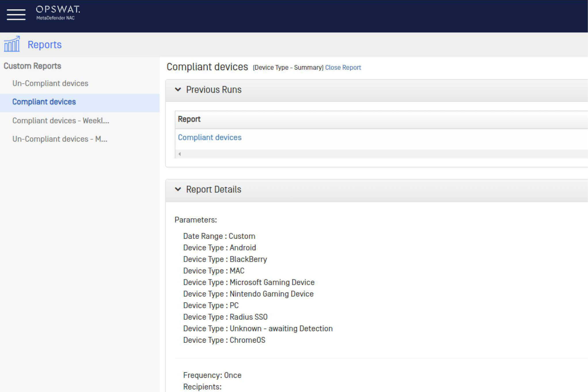The height and width of the screenshot is (392, 588).
Task: Click the Custom Reports sidebar heading
Action: tap(32, 66)
